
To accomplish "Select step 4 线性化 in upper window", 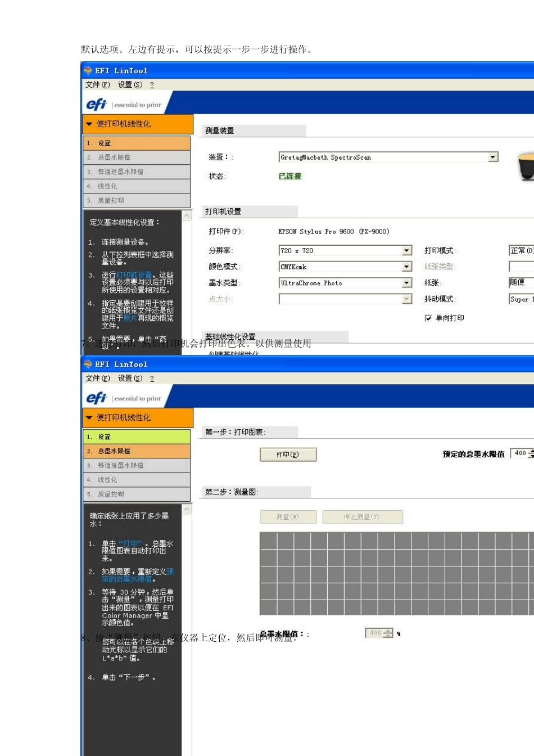I will click(137, 186).
